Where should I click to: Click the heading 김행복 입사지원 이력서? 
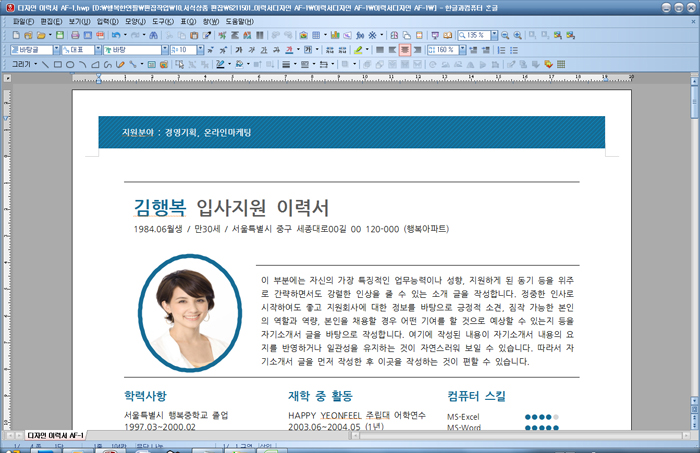[231, 208]
